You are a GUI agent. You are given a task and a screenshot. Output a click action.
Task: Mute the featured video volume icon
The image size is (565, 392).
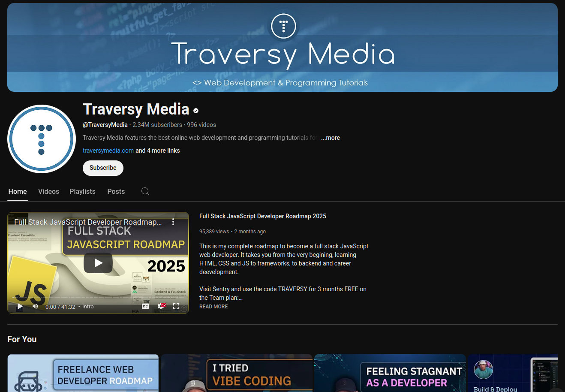pos(35,306)
